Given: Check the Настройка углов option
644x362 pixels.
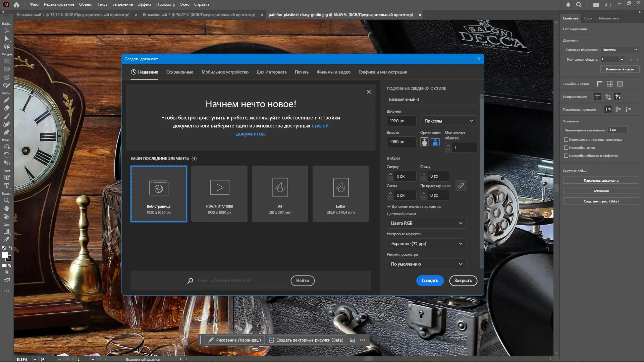Looking at the screenshot, I should 567,147.
